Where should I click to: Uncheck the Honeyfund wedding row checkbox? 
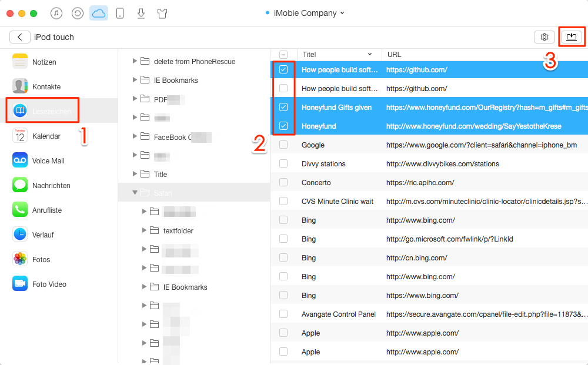(283, 126)
